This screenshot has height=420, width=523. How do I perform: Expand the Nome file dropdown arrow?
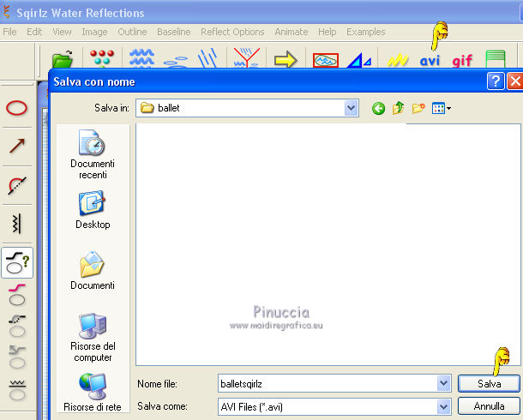[443, 383]
